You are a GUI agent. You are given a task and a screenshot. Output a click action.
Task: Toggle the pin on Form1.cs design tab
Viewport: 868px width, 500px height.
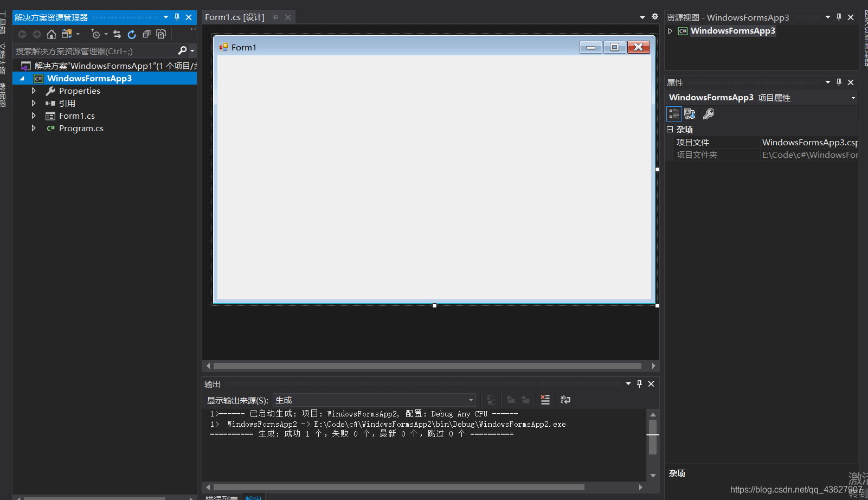pos(275,17)
